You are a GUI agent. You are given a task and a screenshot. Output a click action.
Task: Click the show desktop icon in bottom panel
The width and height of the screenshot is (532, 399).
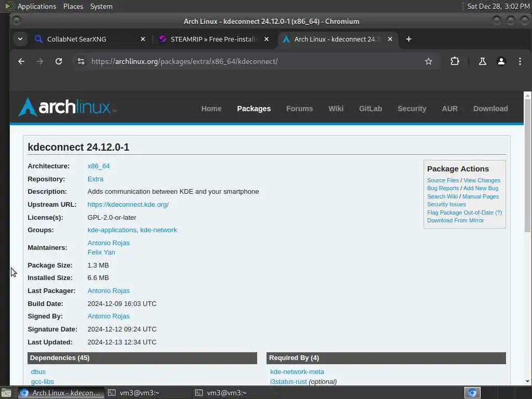6,393
